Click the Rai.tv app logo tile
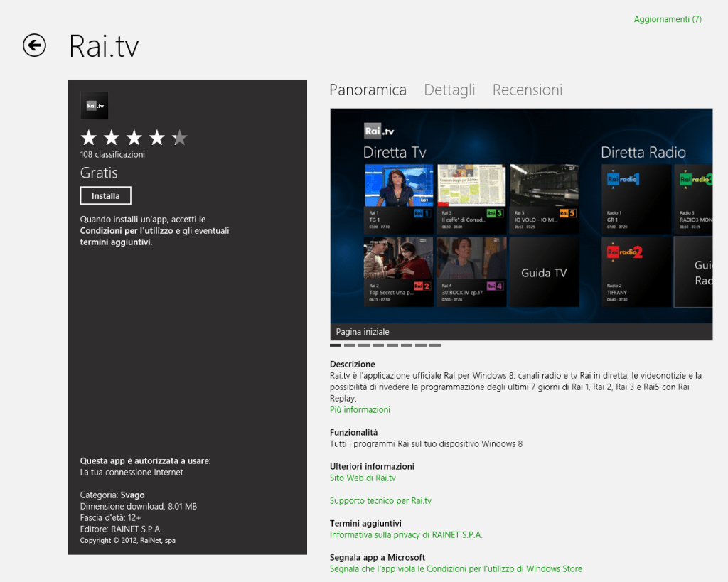This screenshot has width=728, height=582. coord(95,106)
